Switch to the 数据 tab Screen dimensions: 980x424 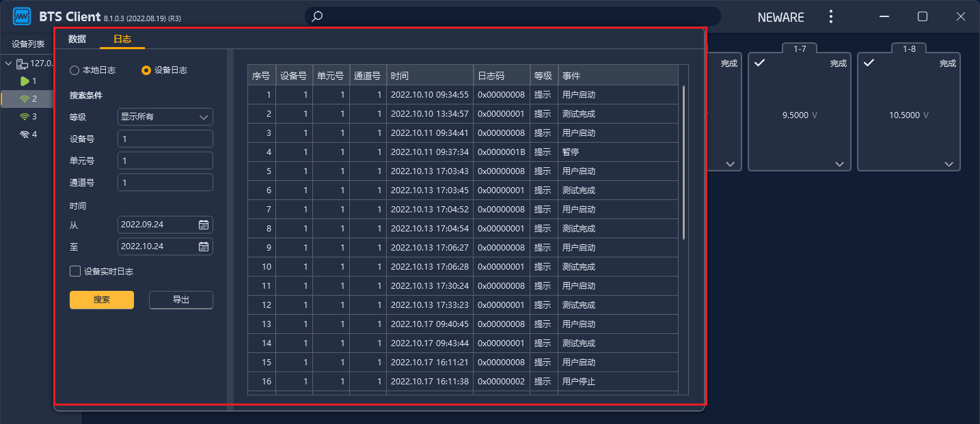(x=77, y=39)
